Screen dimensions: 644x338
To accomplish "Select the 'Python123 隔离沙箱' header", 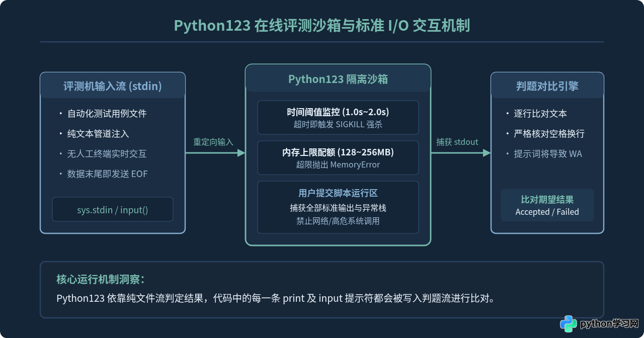I will pyautogui.click(x=338, y=79).
